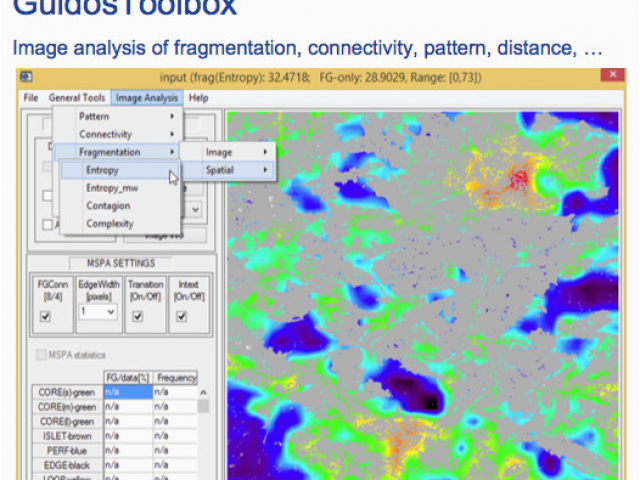Open the General Tools menu
Image resolution: width=640 pixels, height=480 pixels.
pyautogui.click(x=77, y=98)
